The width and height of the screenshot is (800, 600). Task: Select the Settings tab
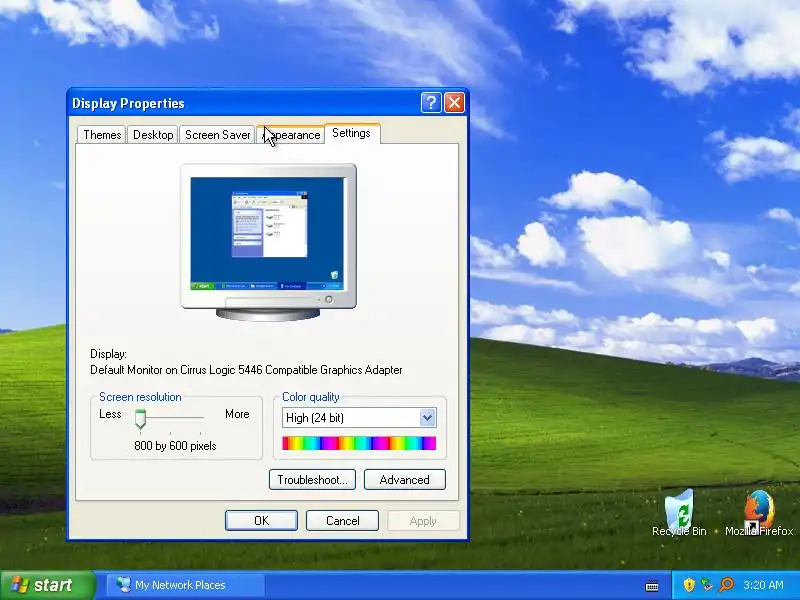click(352, 133)
